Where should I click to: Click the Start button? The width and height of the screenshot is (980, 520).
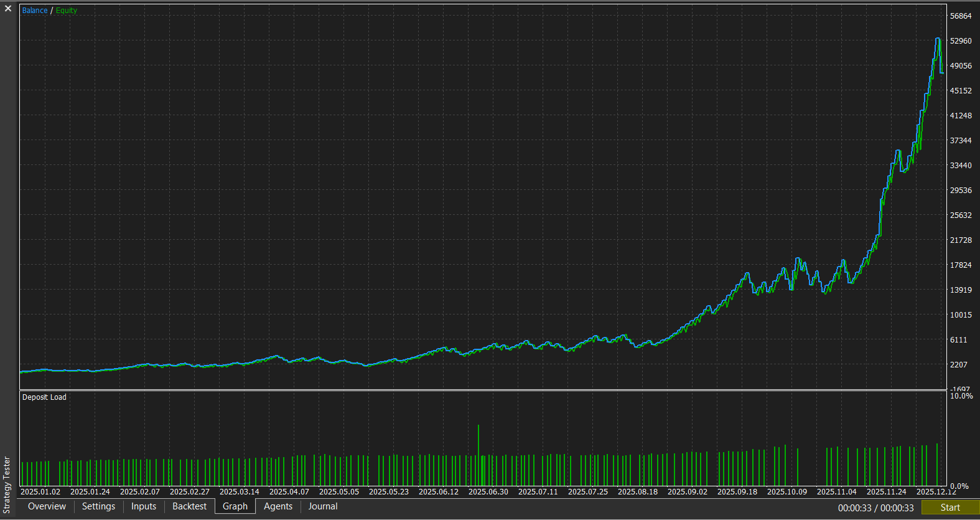pos(950,508)
